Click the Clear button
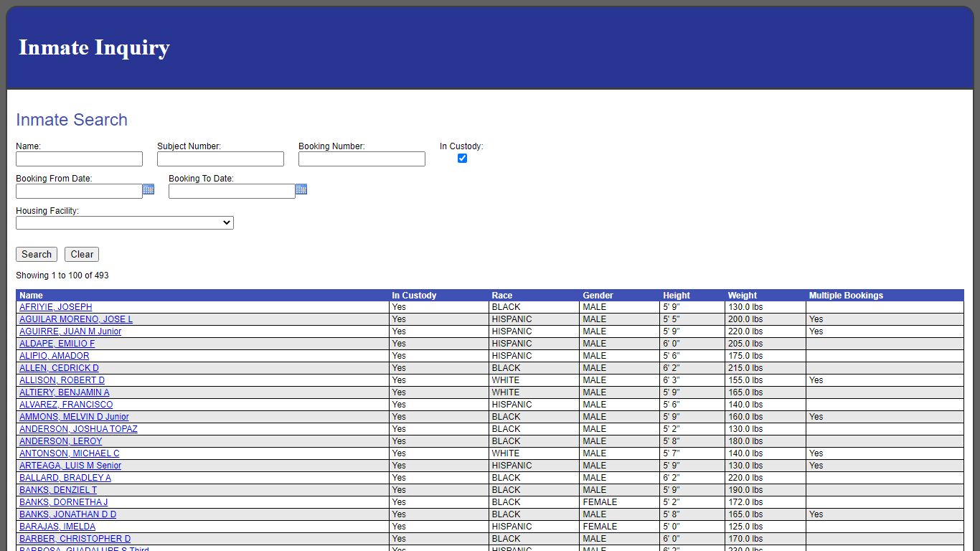Viewport: 980px width, 551px height. (81, 254)
